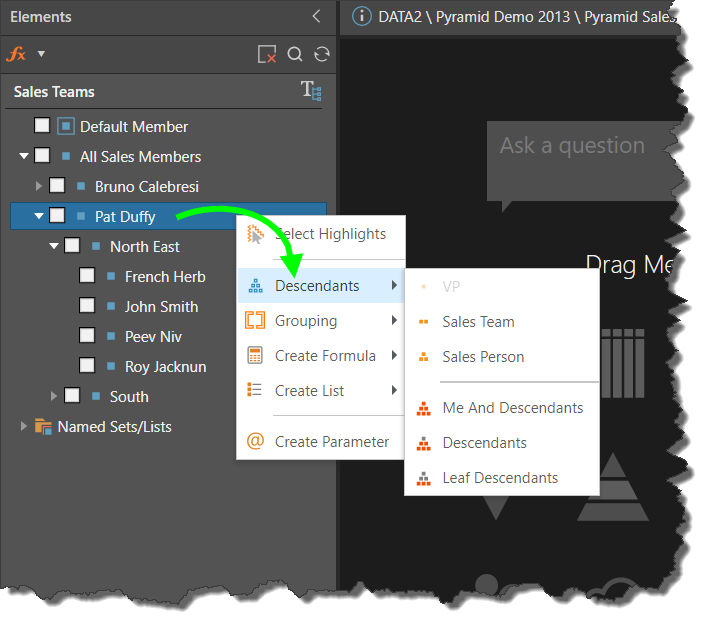Screen dimensions: 710x626
Task: Open the search magnifier in Elements panel
Action: coord(295,55)
